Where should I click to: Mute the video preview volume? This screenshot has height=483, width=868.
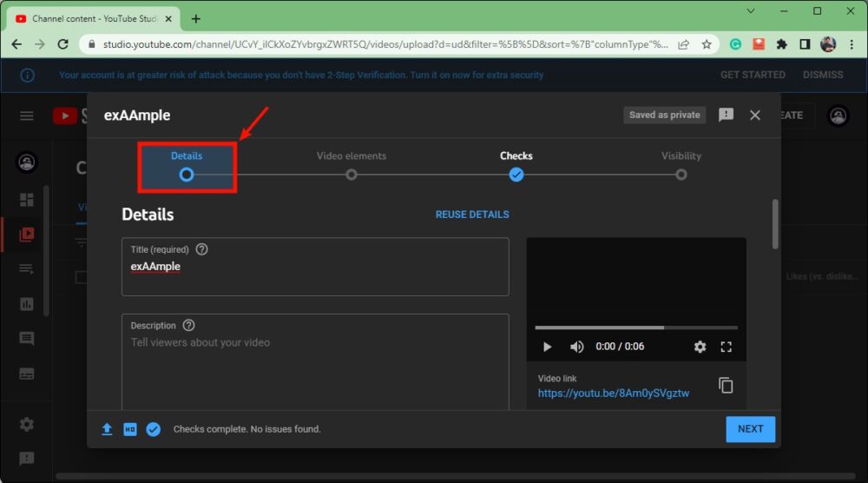click(576, 347)
